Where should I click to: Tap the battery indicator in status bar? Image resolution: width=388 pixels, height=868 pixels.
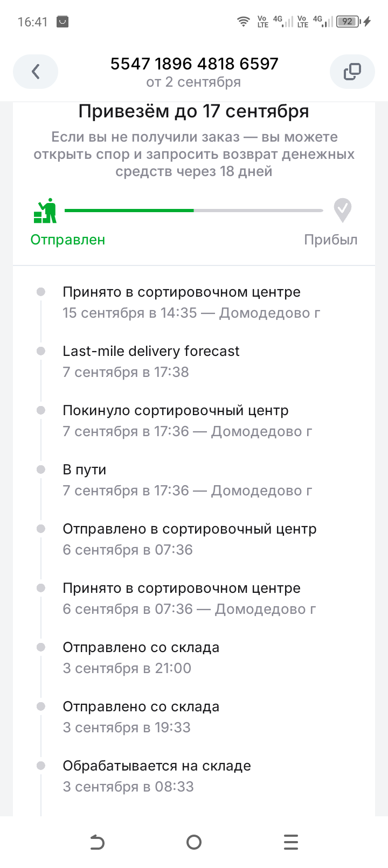tap(348, 22)
